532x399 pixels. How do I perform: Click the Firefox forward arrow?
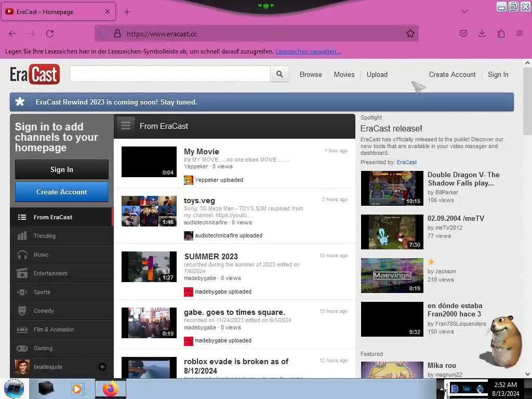click(31, 34)
